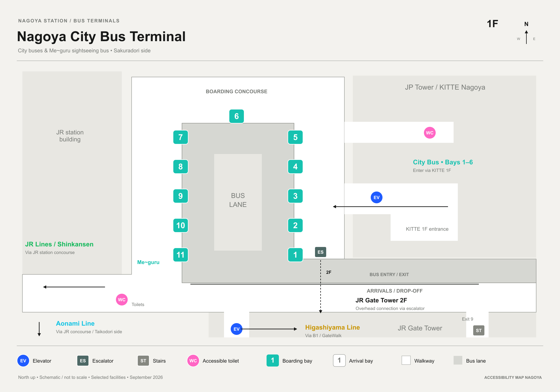This screenshot has width=560, height=392.
Task: Click the Walkway legend swatch
Action: pos(406,360)
